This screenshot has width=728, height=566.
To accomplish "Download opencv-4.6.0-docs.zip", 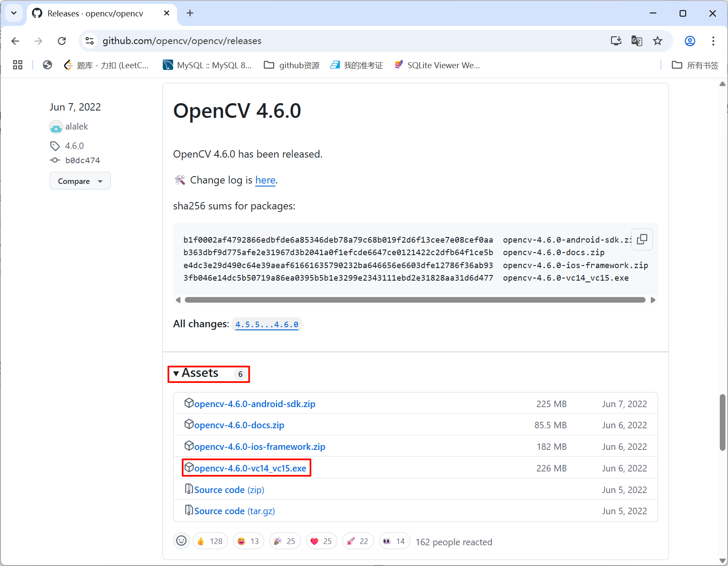I will pyautogui.click(x=239, y=425).
